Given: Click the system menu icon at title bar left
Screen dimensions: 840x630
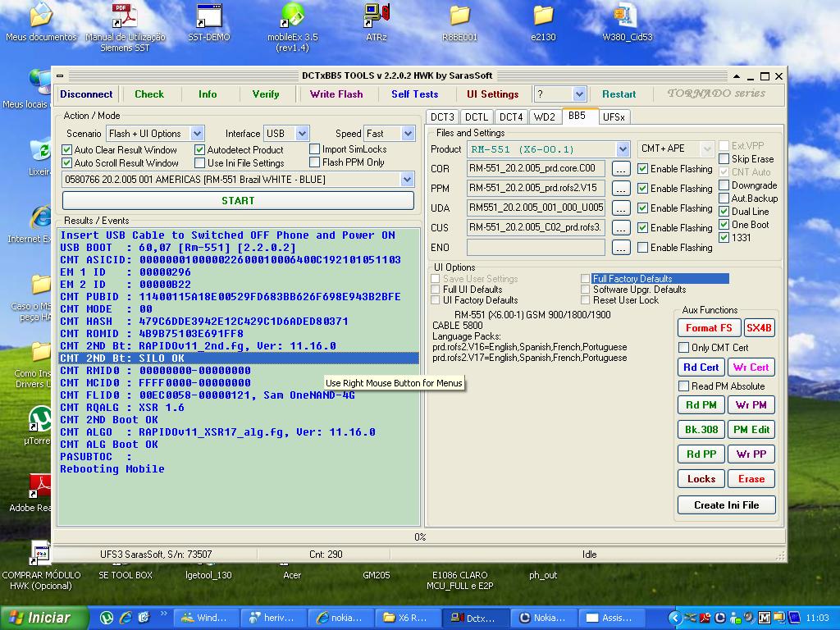Looking at the screenshot, I should coord(60,76).
